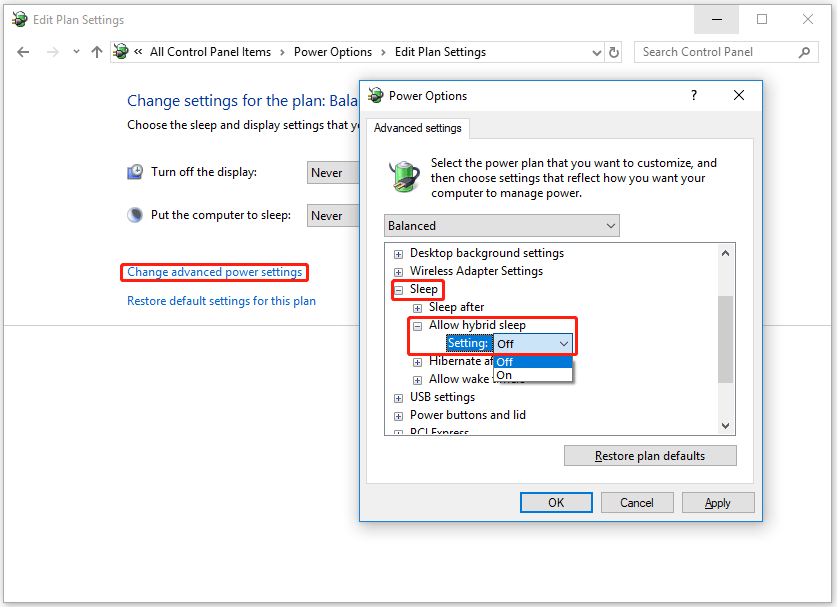
Task: Click Restore default settings for this plan
Action: (x=221, y=301)
